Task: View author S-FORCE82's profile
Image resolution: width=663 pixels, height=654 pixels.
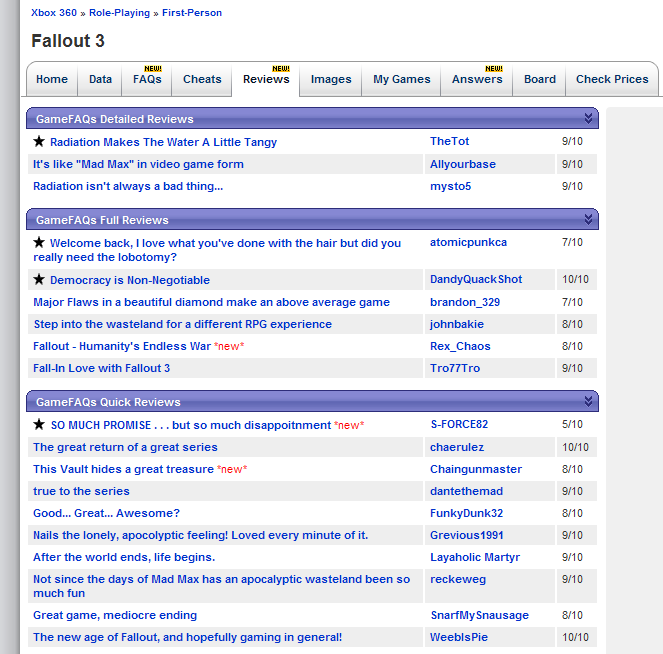Action: pos(459,424)
